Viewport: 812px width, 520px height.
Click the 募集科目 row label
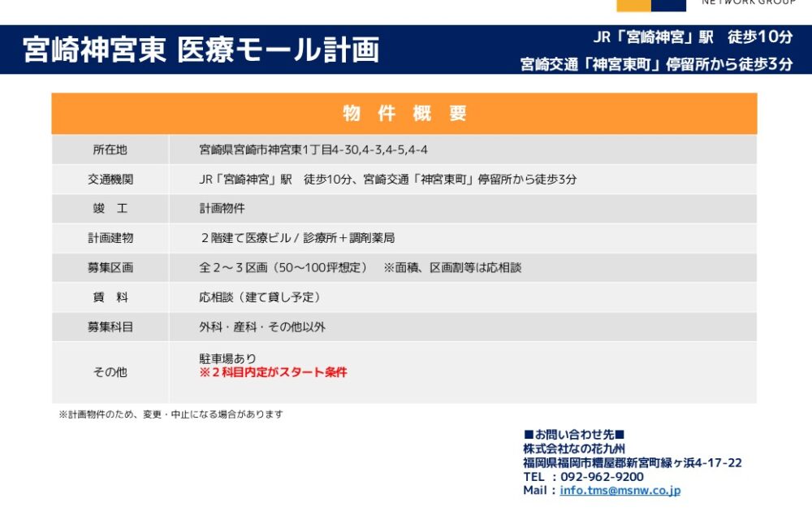tap(110, 327)
